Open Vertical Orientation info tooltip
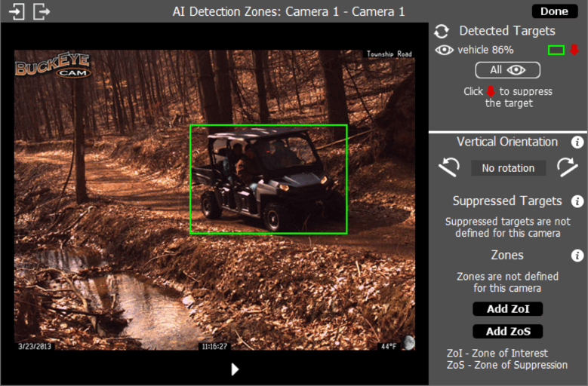The image size is (588, 386). [577, 142]
